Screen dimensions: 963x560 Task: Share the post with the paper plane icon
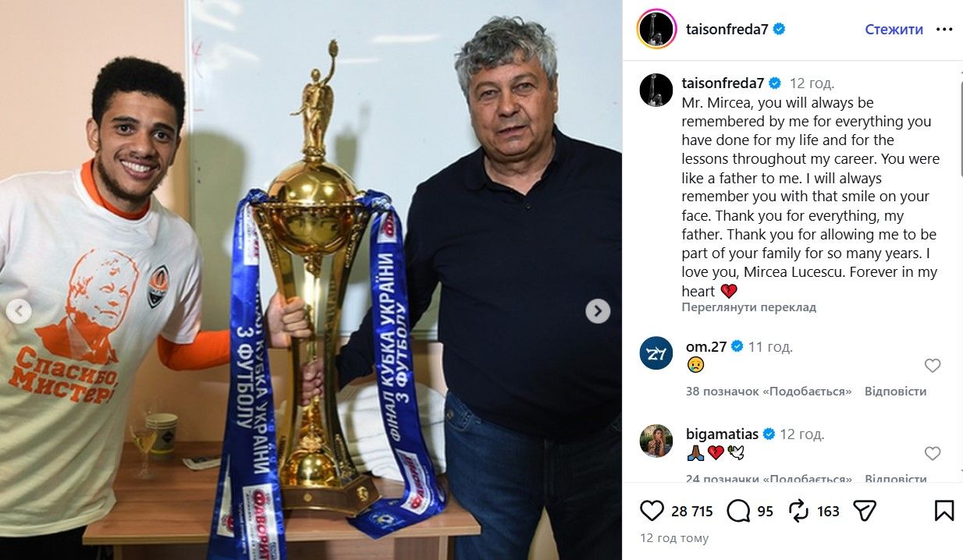pos(864,511)
